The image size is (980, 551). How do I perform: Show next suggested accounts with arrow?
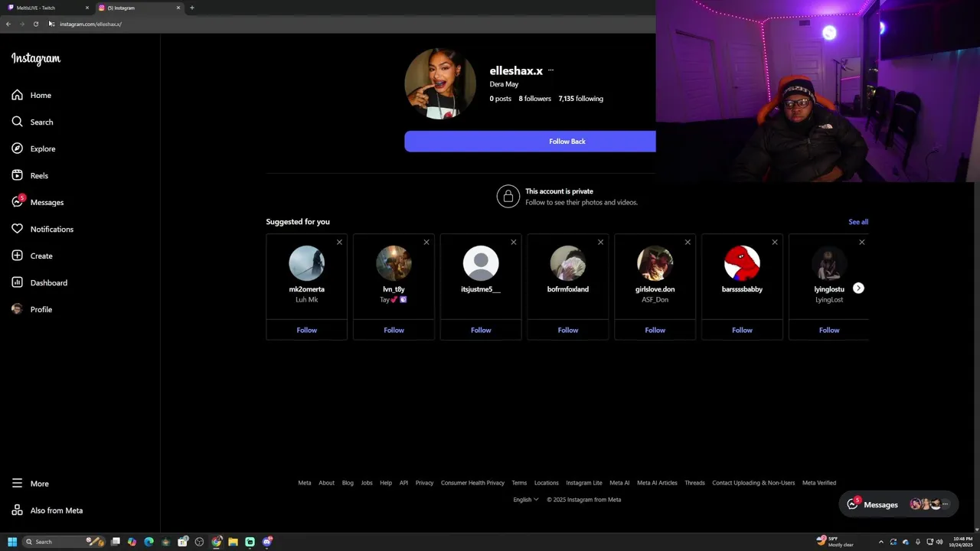(x=858, y=289)
